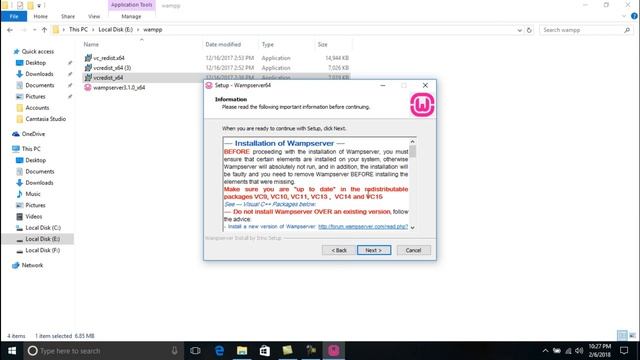The image size is (640, 360).
Task: Switch to details view layout icon
Action: point(622,336)
